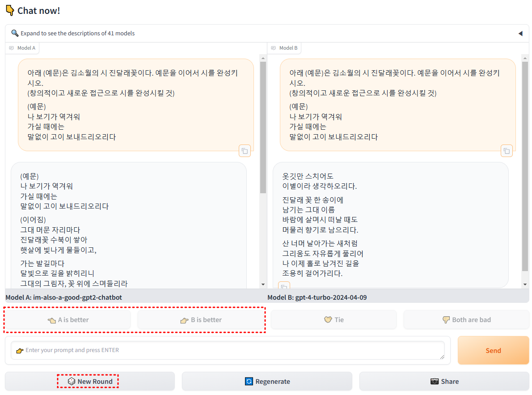Click line '산 너머 날아가는 새처럼' in Model B
This screenshot has height=395, width=532.
tap(320, 243)
